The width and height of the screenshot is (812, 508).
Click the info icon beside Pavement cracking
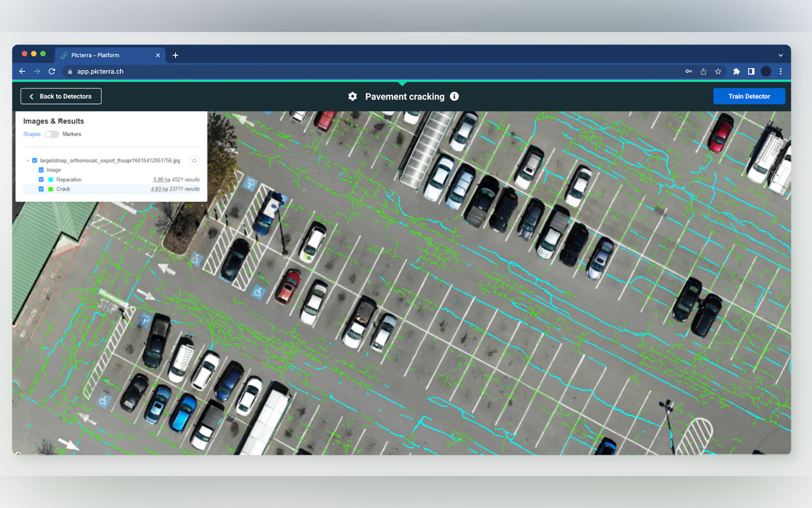pyautogui.click(x=454, y=96)
